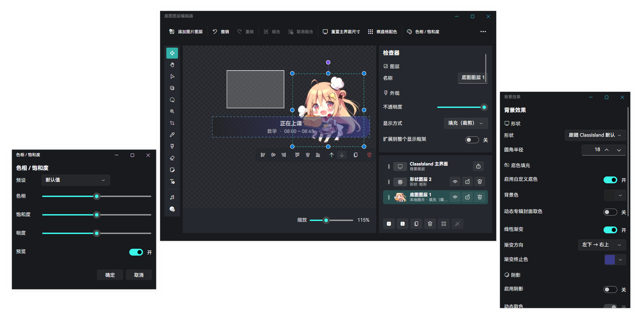The height and width of the screenshot is (320, 644).
Task: Select the 形状图层 2 layer row
Action: pyautogui.click(x=436, y=182)
